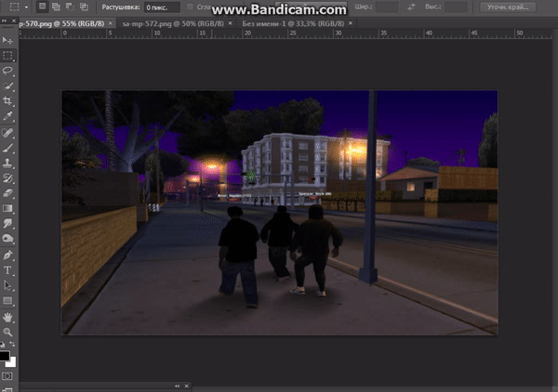Viewport: 558px width, 392px height.
Task: Switch to the Без имени-1 document tab
Action: 293,24
